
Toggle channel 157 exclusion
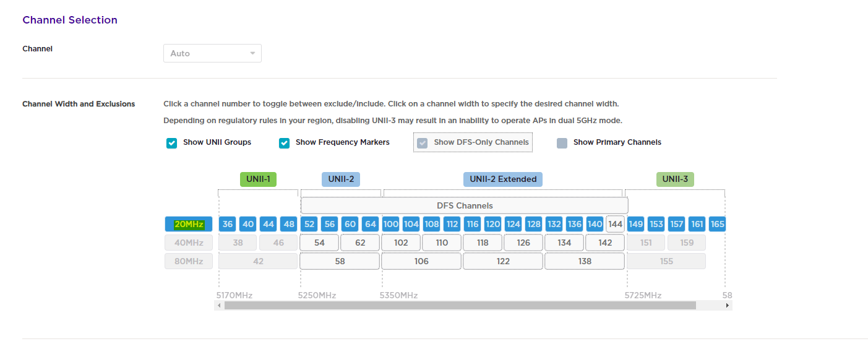pos(676,224)
